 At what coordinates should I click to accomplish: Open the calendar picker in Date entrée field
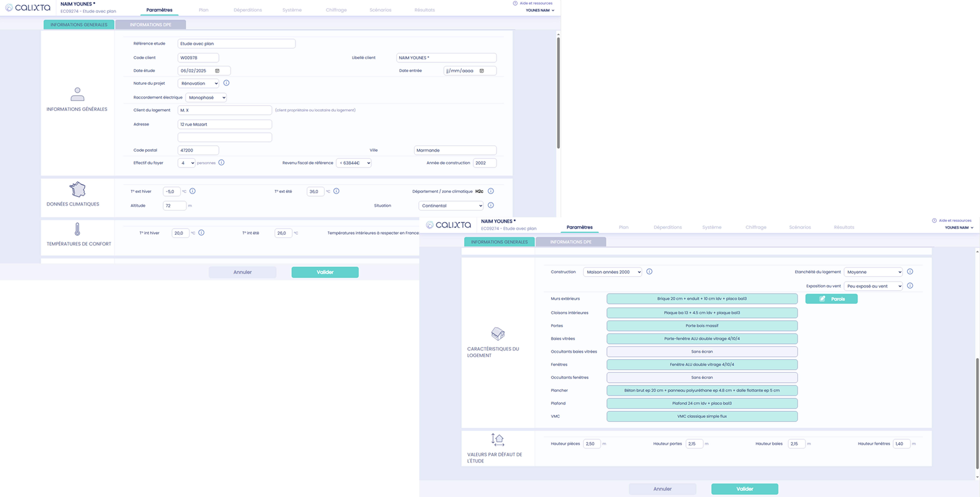tap(482, 71)
